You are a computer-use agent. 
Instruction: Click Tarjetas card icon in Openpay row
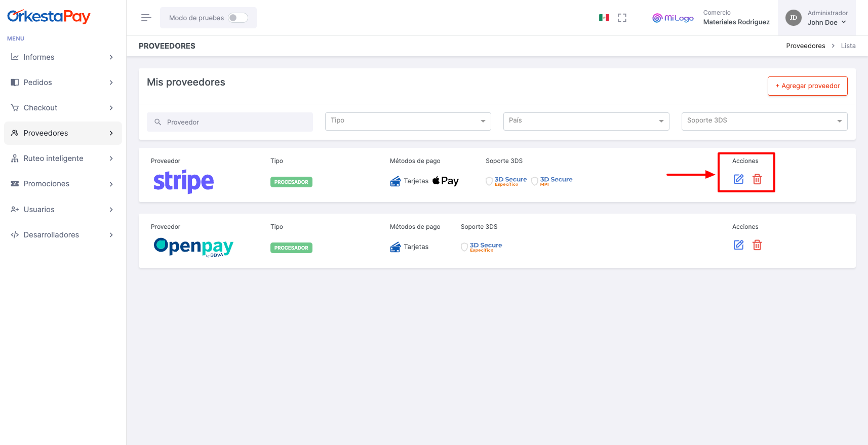[x=395, y=247]
